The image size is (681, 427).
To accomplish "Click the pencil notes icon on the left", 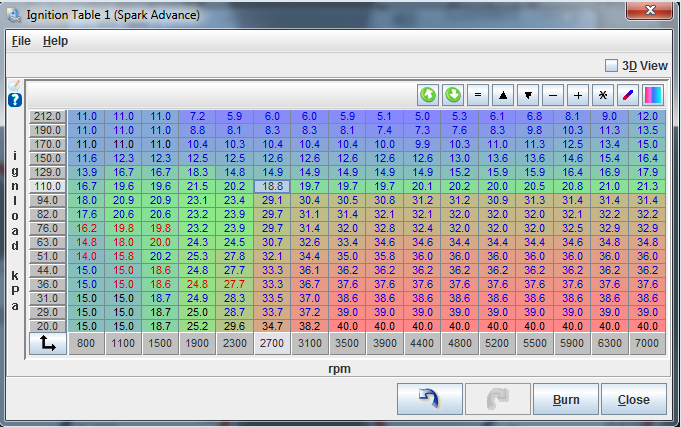I will coord(14,86).
